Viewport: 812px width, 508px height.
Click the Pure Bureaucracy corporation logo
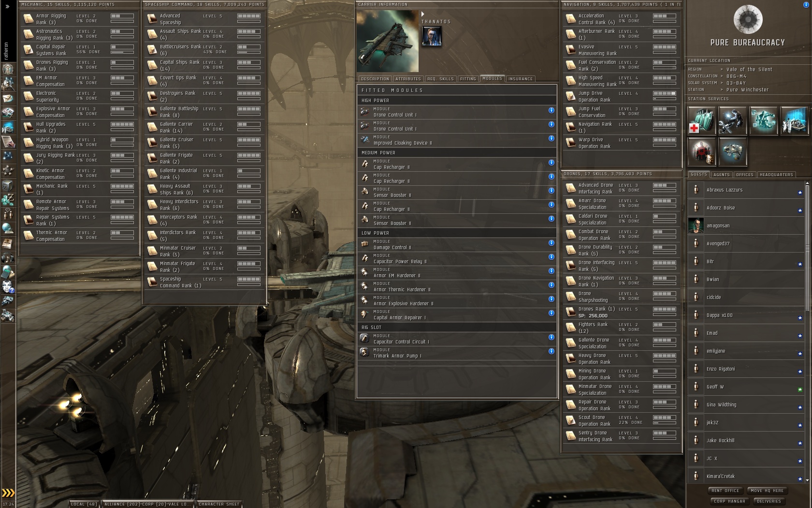(x=748, y=19)
